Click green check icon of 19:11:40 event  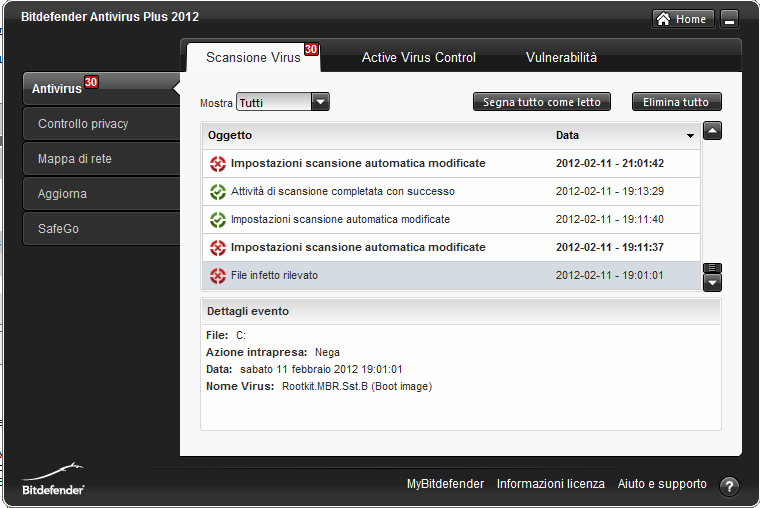point(218,220)
